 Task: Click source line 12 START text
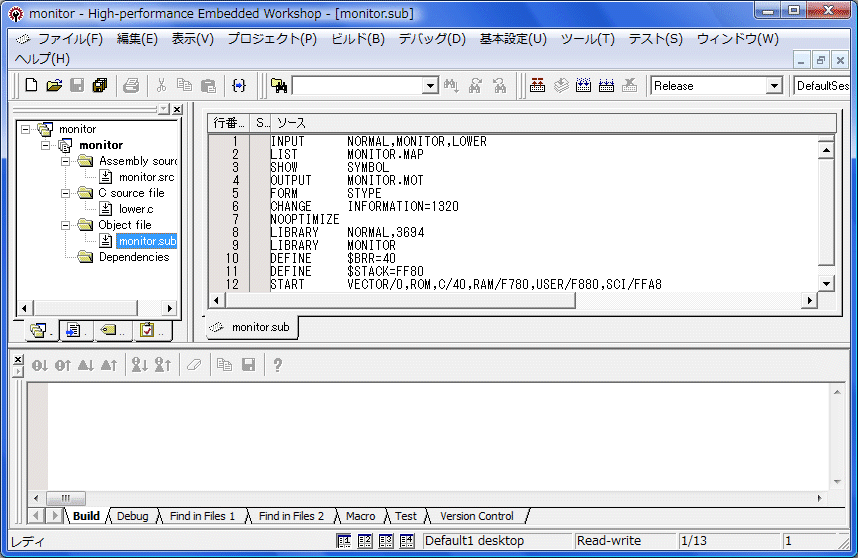(287, 284)
